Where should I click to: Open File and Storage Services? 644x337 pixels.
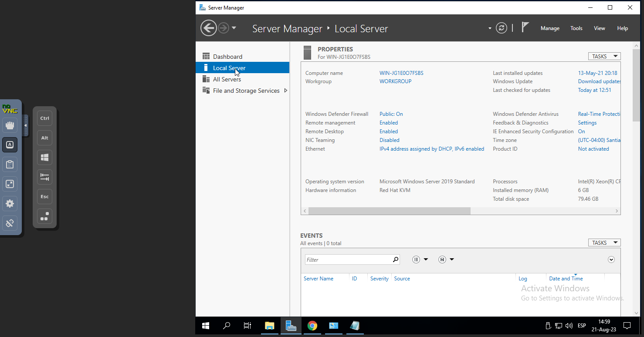(x=246, y=91)
